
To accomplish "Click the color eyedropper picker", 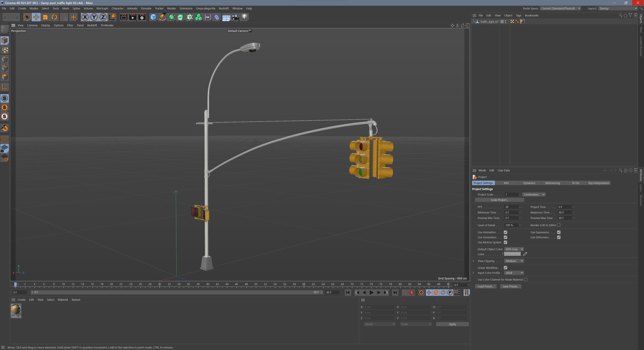I will 525,254.
